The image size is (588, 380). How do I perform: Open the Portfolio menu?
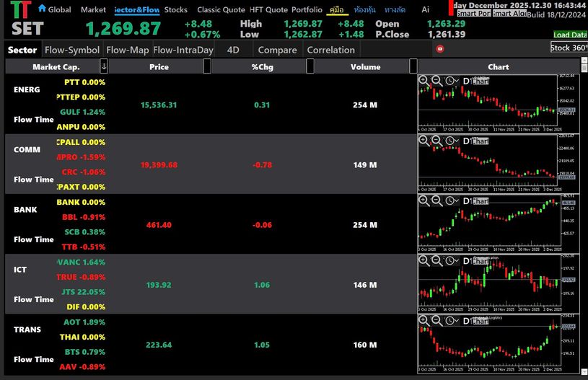coord(307,9)
